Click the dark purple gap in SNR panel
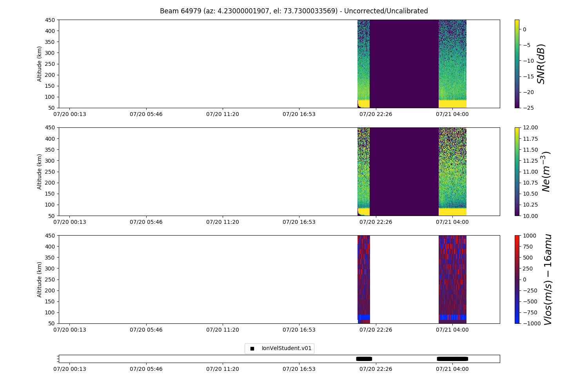 404,64
